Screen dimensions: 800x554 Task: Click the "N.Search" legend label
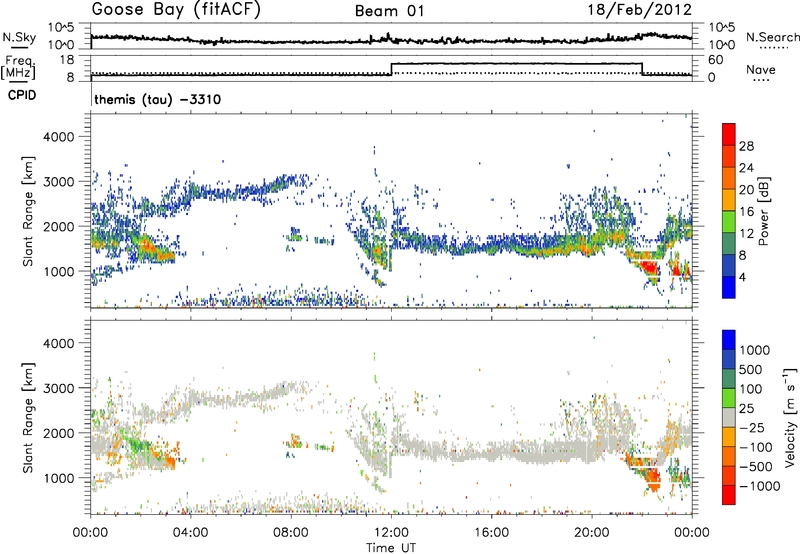(x=772, y=37)
